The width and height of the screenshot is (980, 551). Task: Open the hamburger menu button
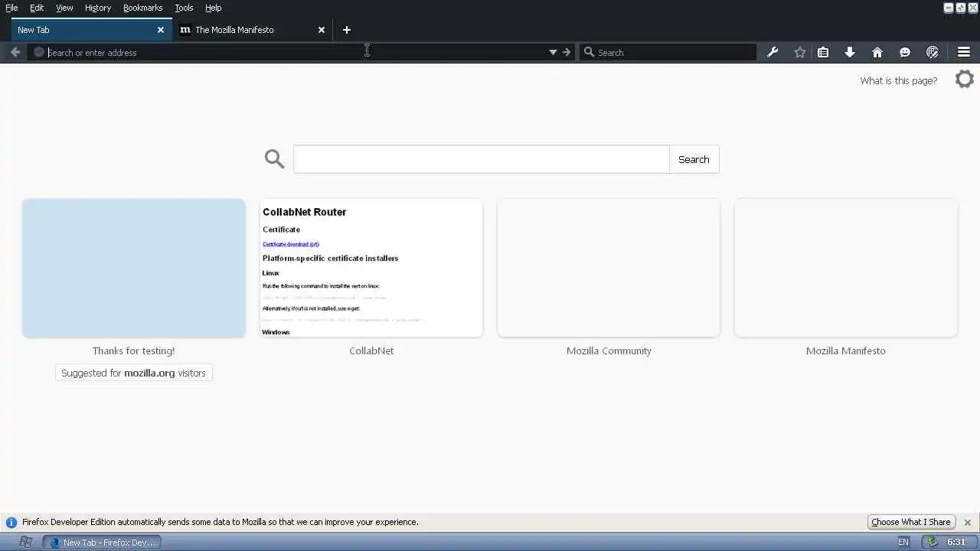pyautogui.click(x=964, y=52)
